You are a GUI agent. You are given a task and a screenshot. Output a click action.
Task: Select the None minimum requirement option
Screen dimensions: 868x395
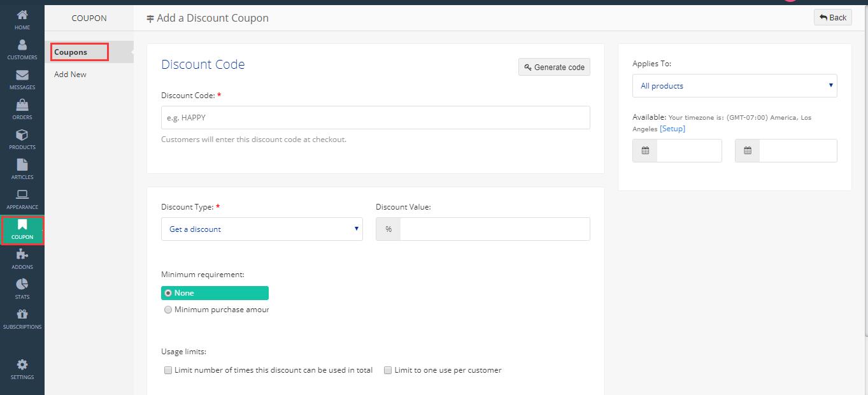pos(168,293)
